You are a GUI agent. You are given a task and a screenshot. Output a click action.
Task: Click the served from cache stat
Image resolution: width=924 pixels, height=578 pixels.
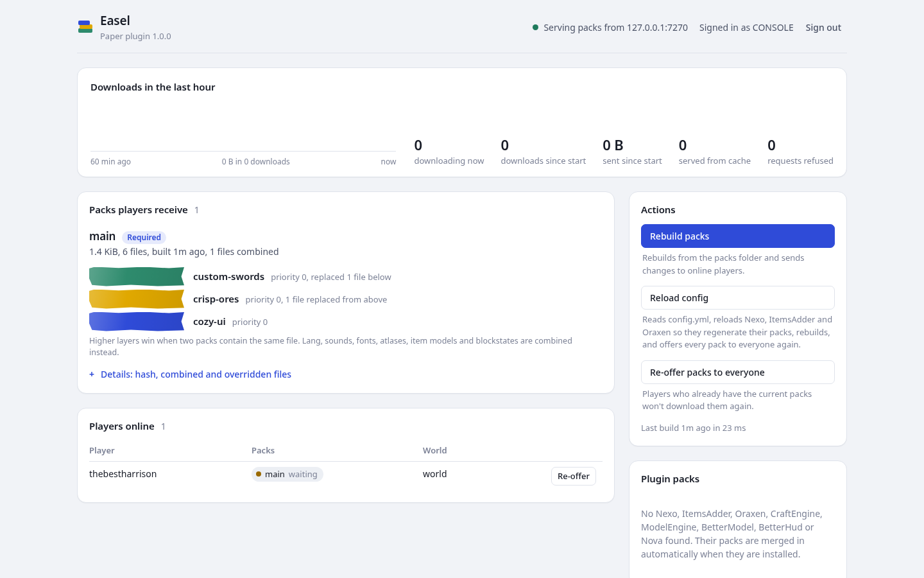tap(715, 152)
